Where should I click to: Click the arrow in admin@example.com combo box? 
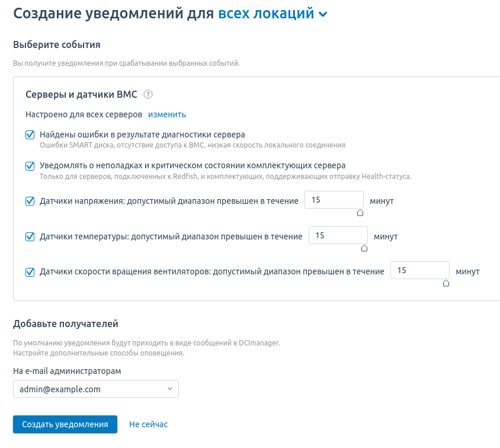(x=170, y=388)
